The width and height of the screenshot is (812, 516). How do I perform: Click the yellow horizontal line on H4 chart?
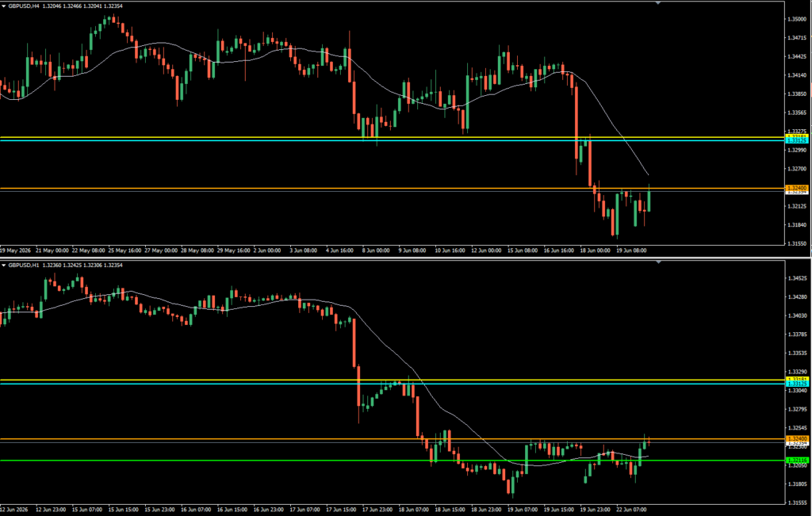[x=311, y=137]
